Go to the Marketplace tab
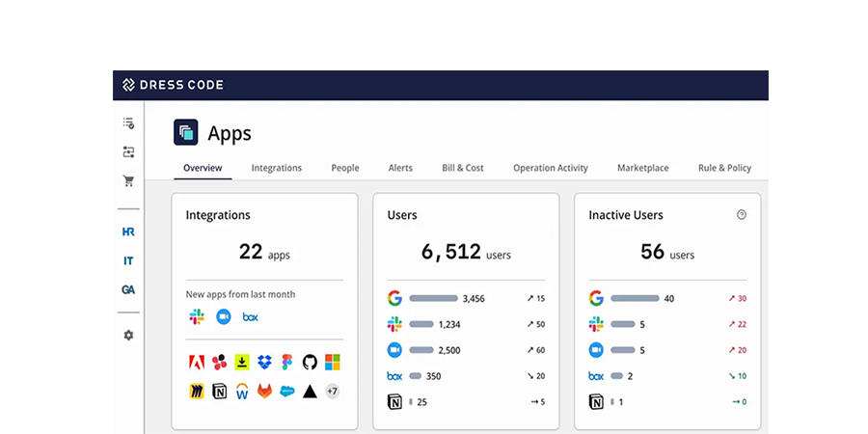 (642, 168)
